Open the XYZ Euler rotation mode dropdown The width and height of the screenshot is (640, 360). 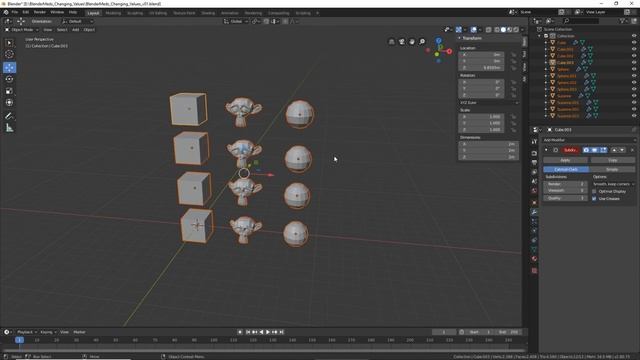coord(489,103)
